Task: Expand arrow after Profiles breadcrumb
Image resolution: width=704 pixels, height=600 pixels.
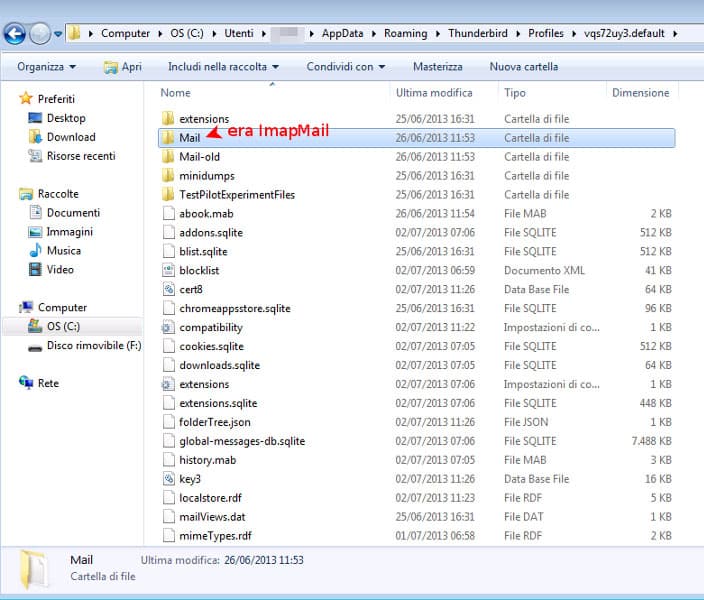Action: click(574, 34)
